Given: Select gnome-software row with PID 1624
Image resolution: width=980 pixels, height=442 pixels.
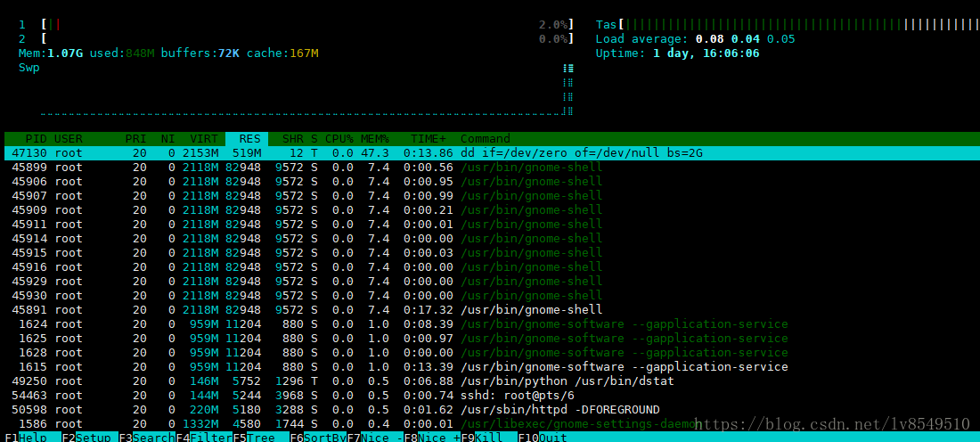Looking at the screenshot, I should [492, 323].
